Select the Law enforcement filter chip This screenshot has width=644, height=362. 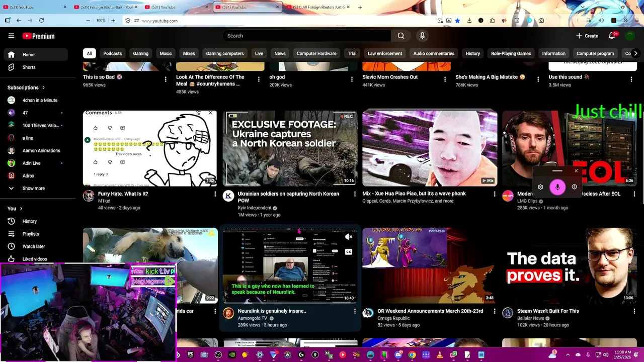(385, 53)
